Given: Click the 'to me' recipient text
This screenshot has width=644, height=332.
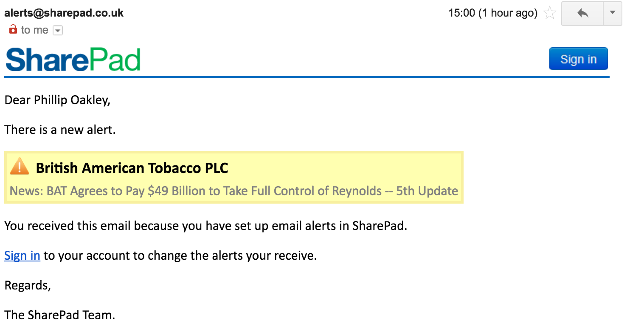Looking at the screenshot, I should click(x=34, y=30).
